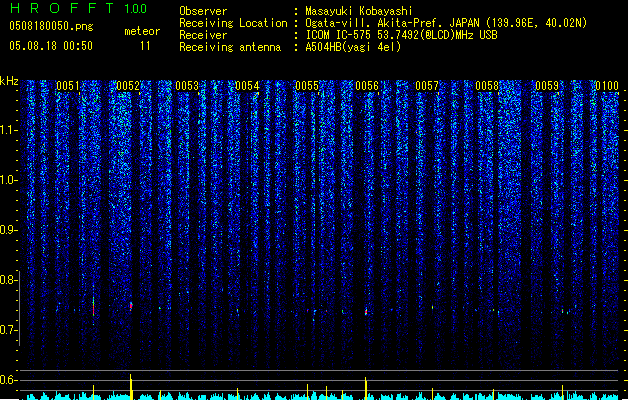Click the 0056 time marker

(x=367, y=86)
